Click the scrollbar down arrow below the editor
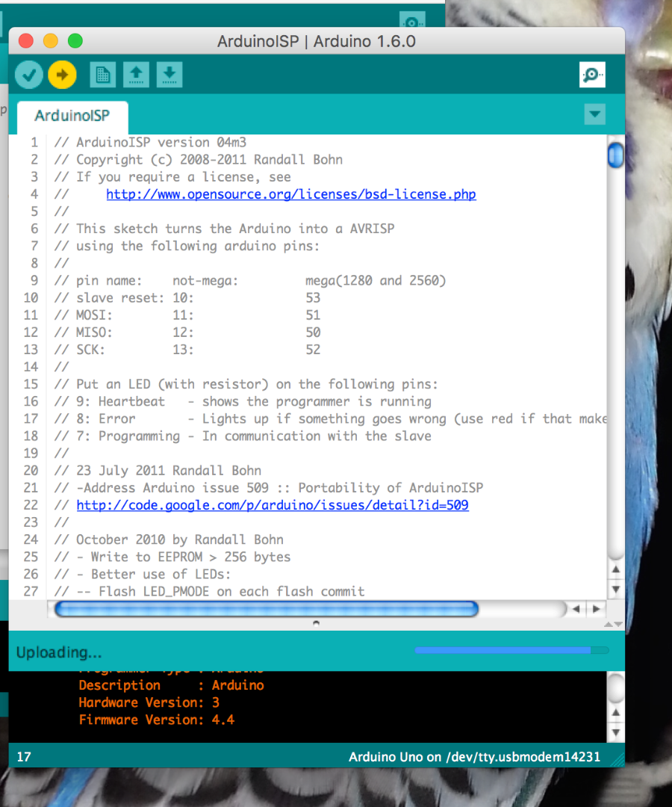The image size is (672, 807). point(615,590)
